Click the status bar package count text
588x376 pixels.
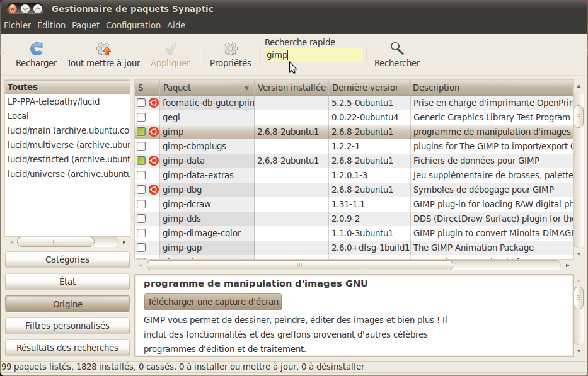(x=183, y=367)
